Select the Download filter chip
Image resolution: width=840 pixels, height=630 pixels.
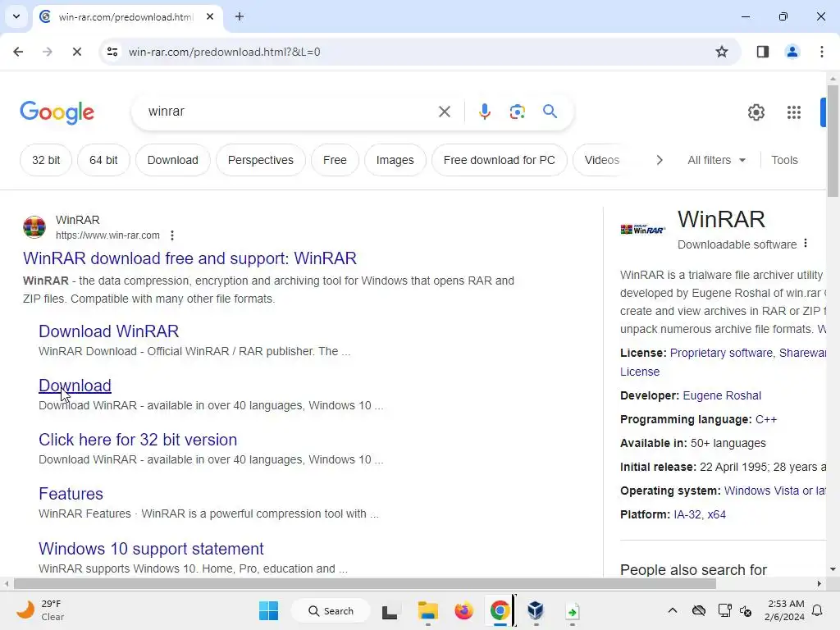click(x=172, y=160)
